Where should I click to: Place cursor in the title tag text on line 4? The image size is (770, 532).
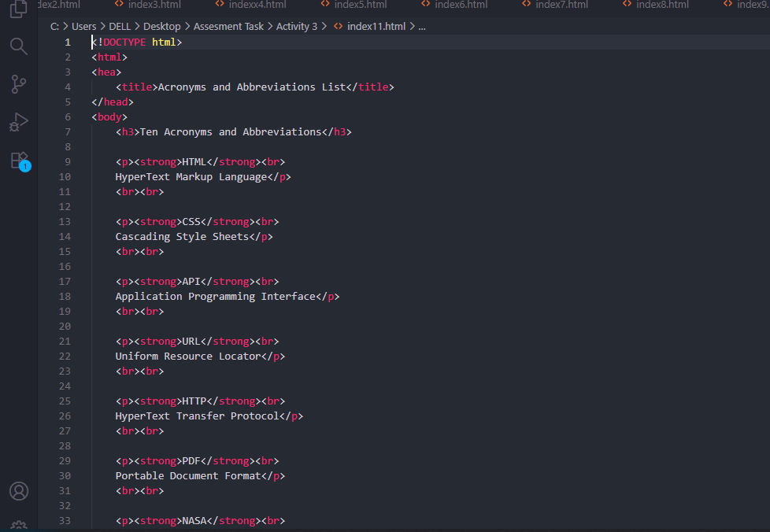pyautogui.click(x=252, y=87)
